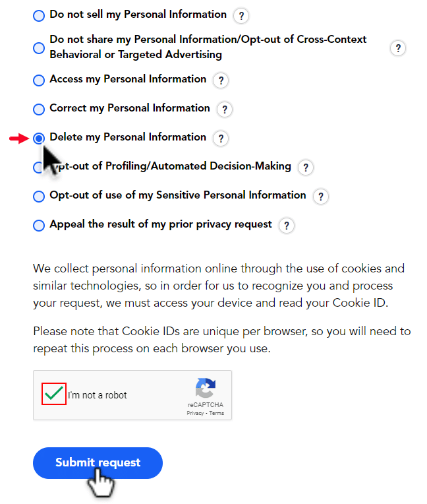Click question mark beside Delete my Personal Information
This screenshot has width=427, height=504.
click(x=221, y=139)
